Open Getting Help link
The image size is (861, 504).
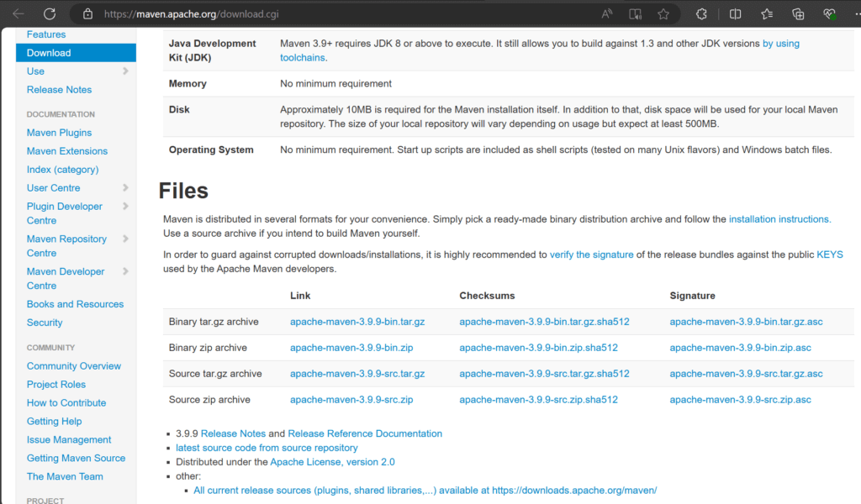[x=55, y=421]
